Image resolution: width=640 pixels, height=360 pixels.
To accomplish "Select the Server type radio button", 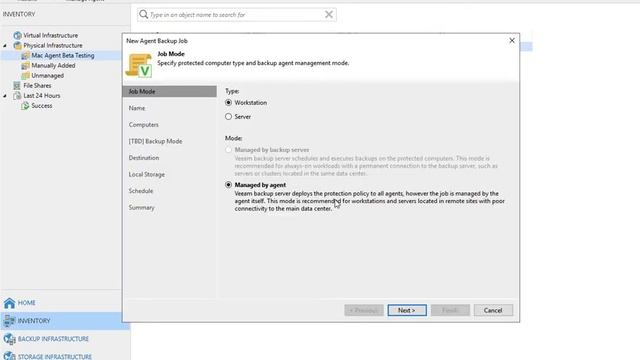I will click(x=228, y=117).
